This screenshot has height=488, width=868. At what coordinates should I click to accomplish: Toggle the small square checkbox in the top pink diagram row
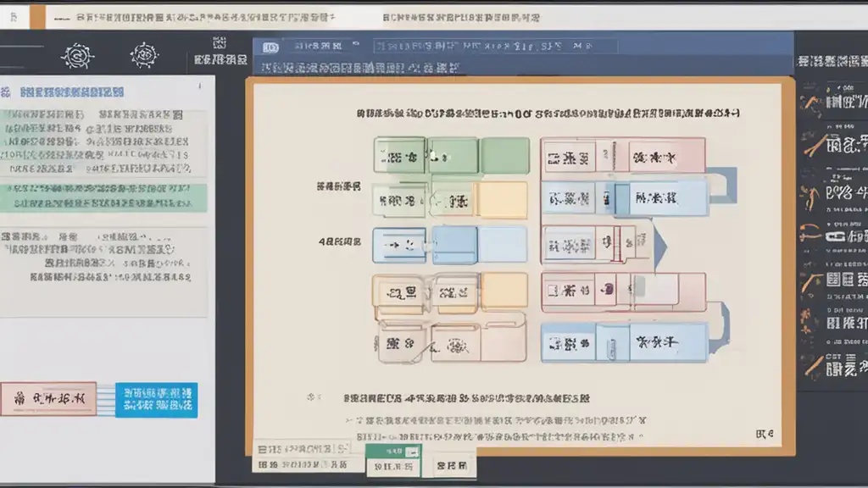[554, 159]
